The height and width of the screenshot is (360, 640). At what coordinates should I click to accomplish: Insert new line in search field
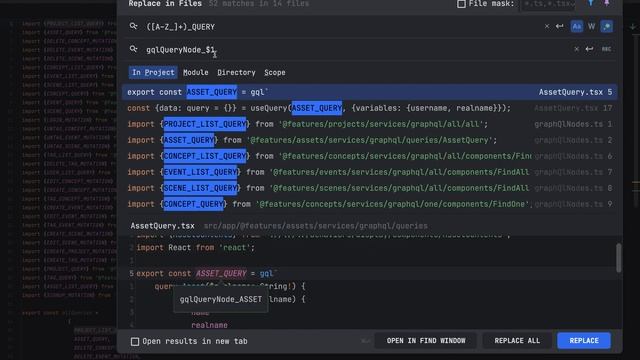pyautogui.click(x=560, y=27)
